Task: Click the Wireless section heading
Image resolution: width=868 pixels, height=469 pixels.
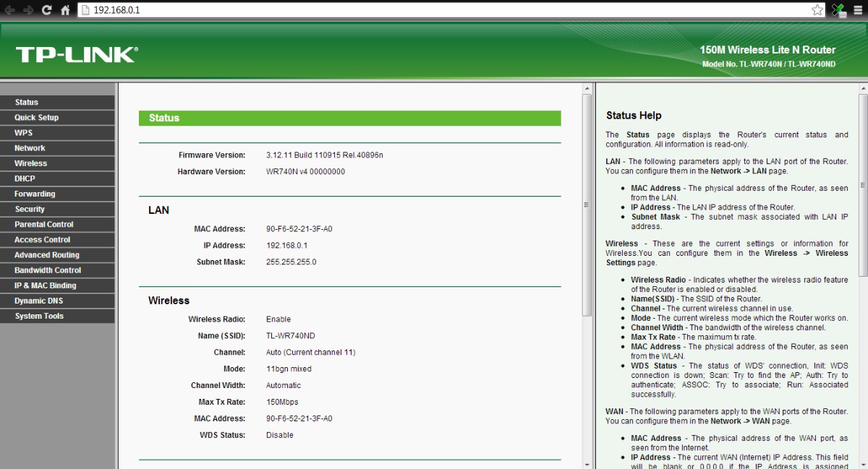Action: [169, 301]
